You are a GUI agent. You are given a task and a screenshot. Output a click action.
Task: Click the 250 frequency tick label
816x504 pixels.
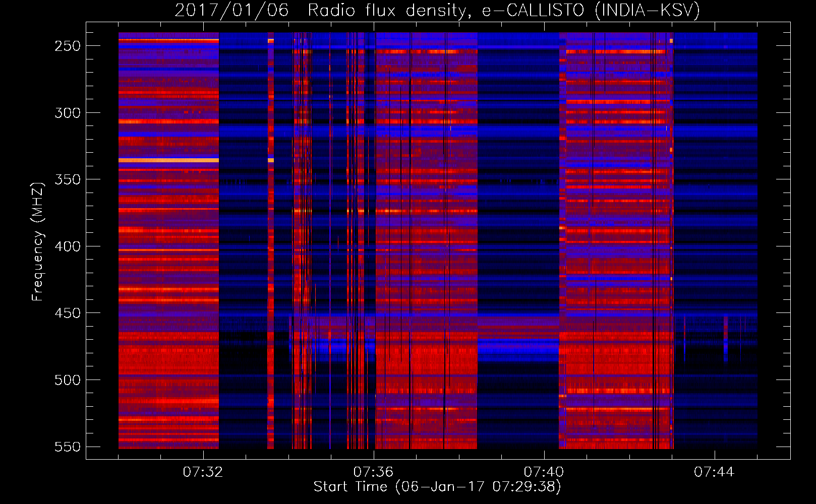pyautogui.click(x=68, y=46)
